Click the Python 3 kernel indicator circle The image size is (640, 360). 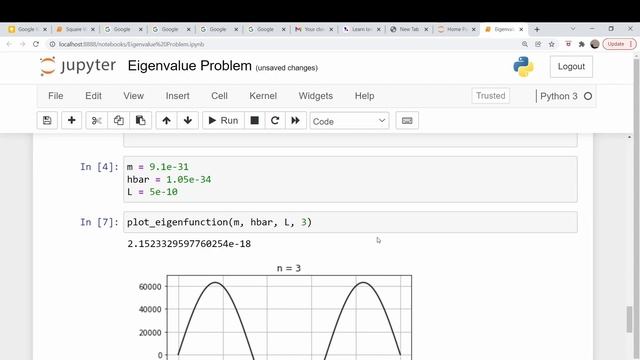click(588, 96)
